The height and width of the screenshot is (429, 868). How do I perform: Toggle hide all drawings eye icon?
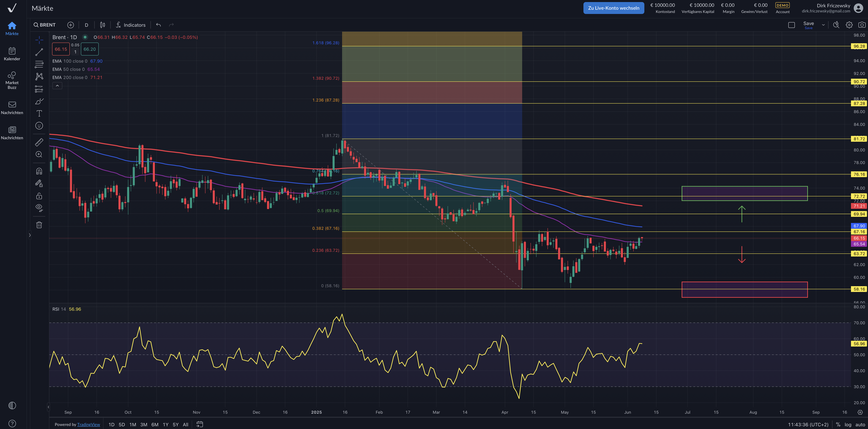click(x=39, y=208)
